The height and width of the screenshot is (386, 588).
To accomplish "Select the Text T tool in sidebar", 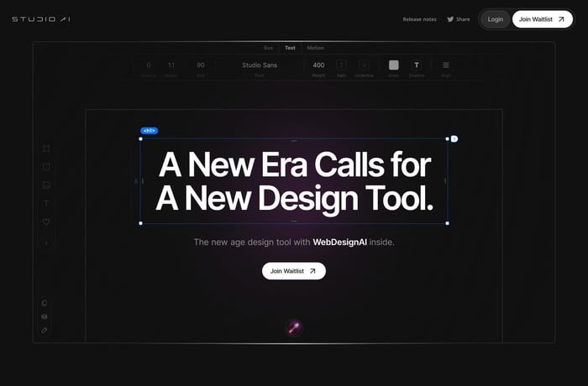I will (46, 204).
